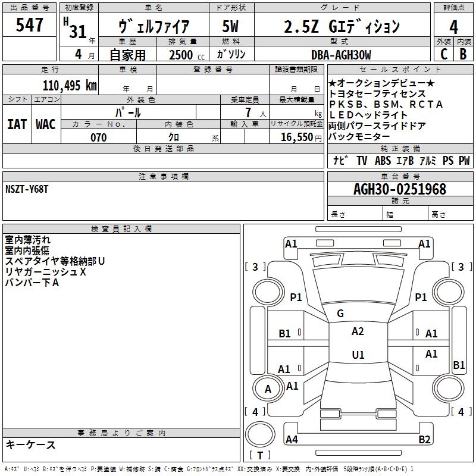This screenshot has height=476, width=476.
Task: Select the U1 dent marker on the roof
Action: click(x=358, y=355)
